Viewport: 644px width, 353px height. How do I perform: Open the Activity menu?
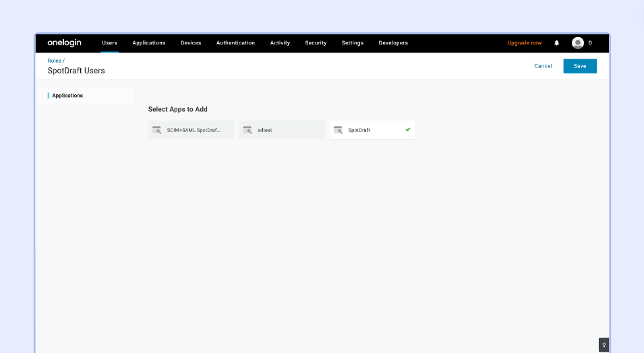[280, 42]
